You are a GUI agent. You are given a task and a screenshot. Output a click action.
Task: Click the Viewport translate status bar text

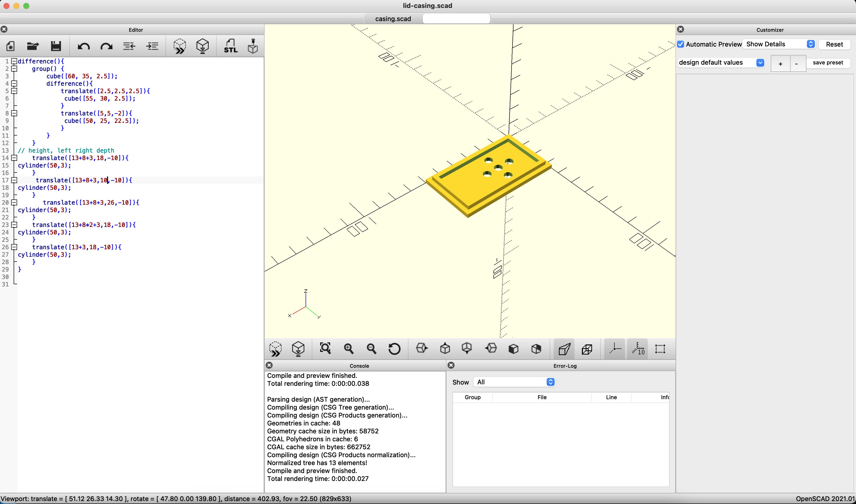click(x=176, y=499)
